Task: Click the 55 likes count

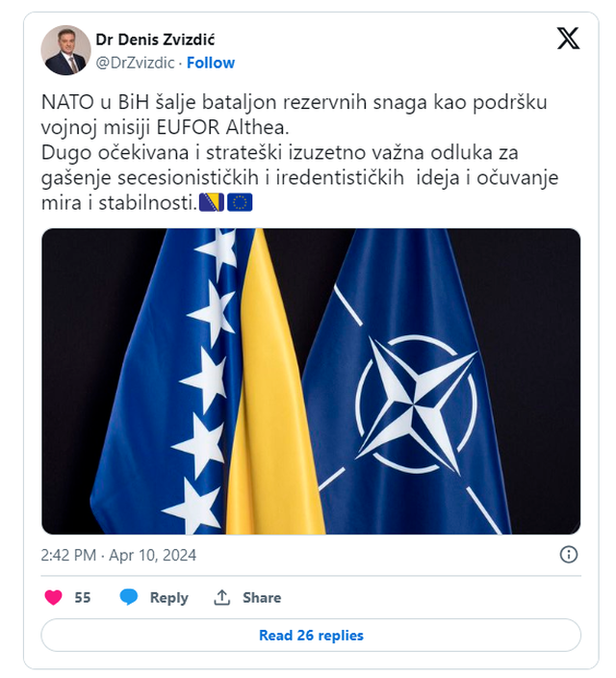Action: coord(83,597)
